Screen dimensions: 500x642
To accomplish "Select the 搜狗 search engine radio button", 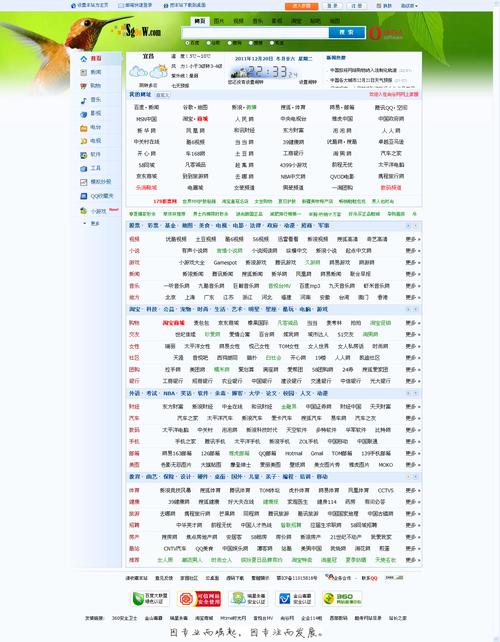I will (230, 43).
